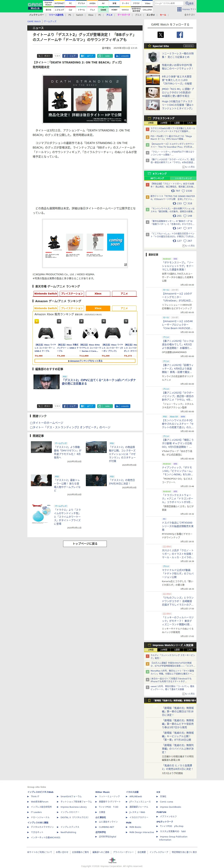Enlarge the Death Stranding 2 goods image
The width and height of the screenshot is (224, 868).
click(x=85, y=99)
